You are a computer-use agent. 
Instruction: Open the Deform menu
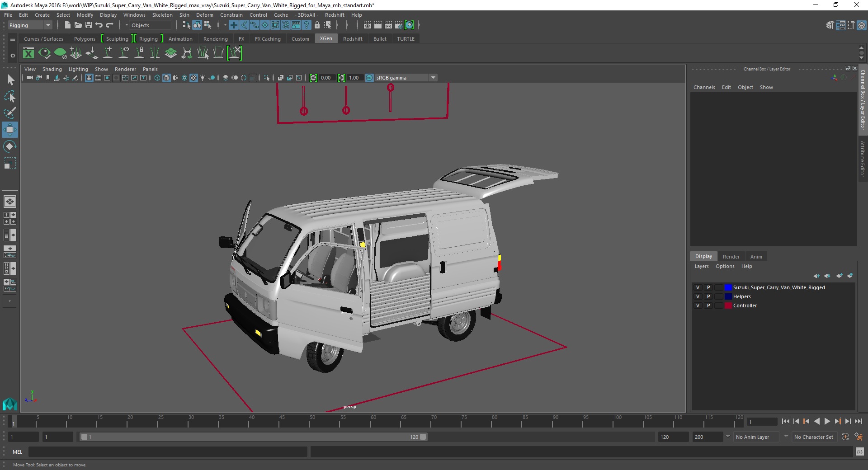tap(204, 15)
